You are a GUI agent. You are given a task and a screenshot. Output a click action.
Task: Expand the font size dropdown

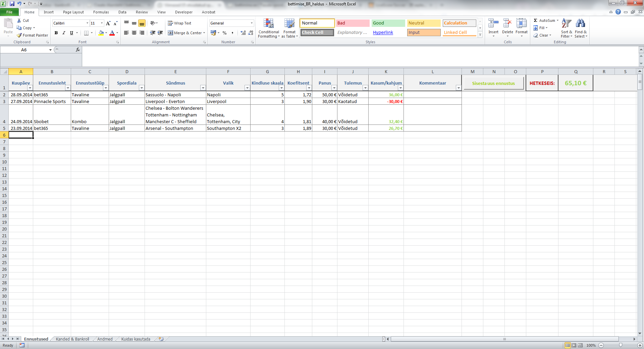tap(102, 23)
